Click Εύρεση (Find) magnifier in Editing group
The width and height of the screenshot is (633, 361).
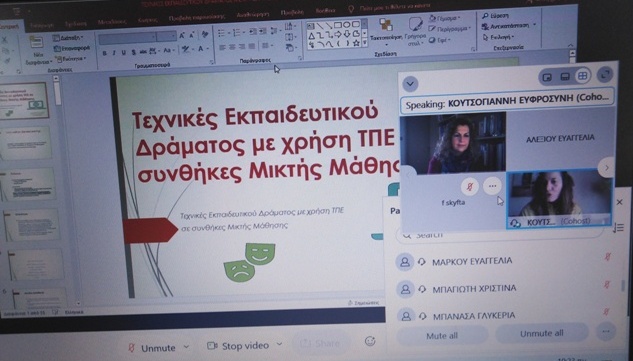[494, 16]
